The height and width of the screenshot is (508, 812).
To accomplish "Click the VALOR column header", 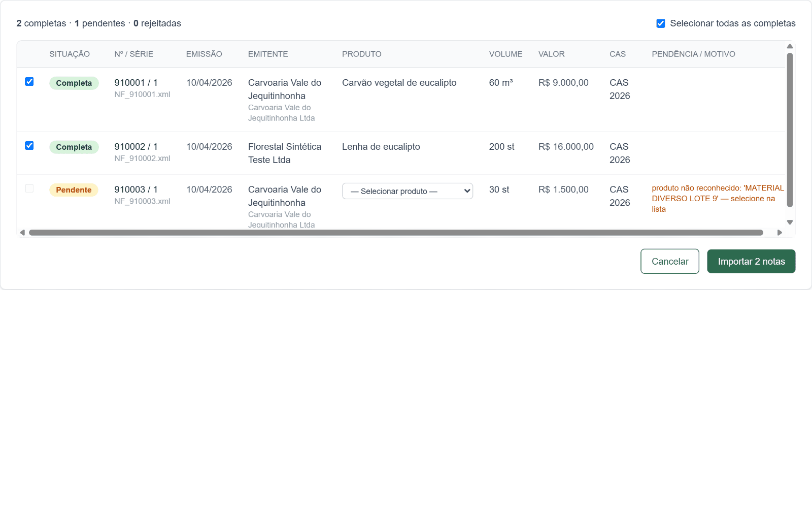I will pos(552,54).
